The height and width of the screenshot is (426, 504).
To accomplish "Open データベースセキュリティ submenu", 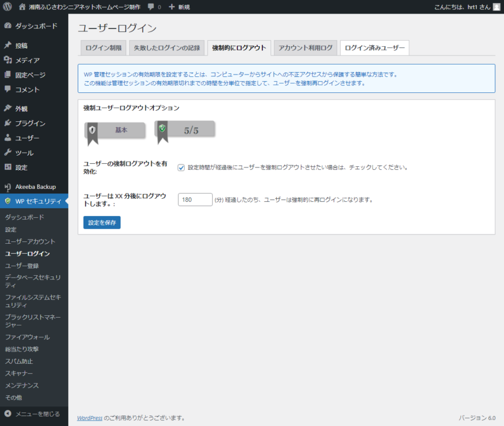I will tap(33, 281).
